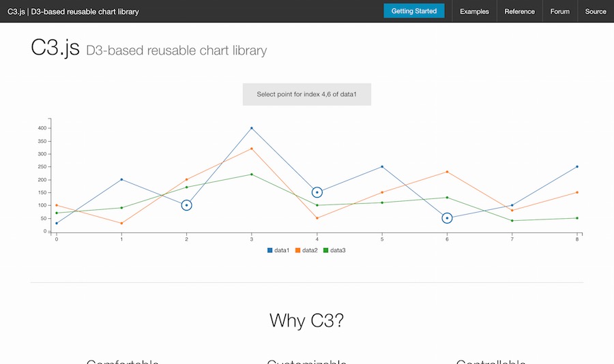Click y-axis tick label 400
Screen dimensions: 614x364
coord(42,128)
